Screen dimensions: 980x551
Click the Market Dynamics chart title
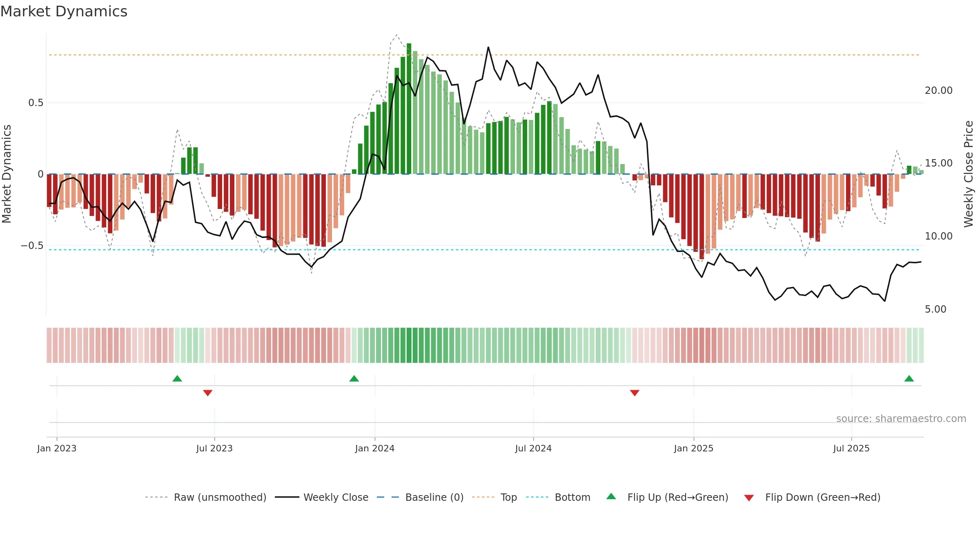[64, 11]
